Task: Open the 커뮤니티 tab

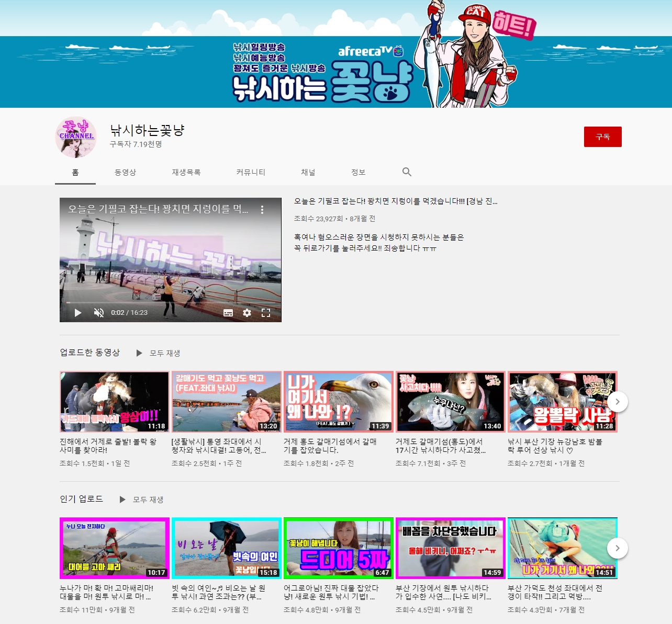Action: point(251,172)
